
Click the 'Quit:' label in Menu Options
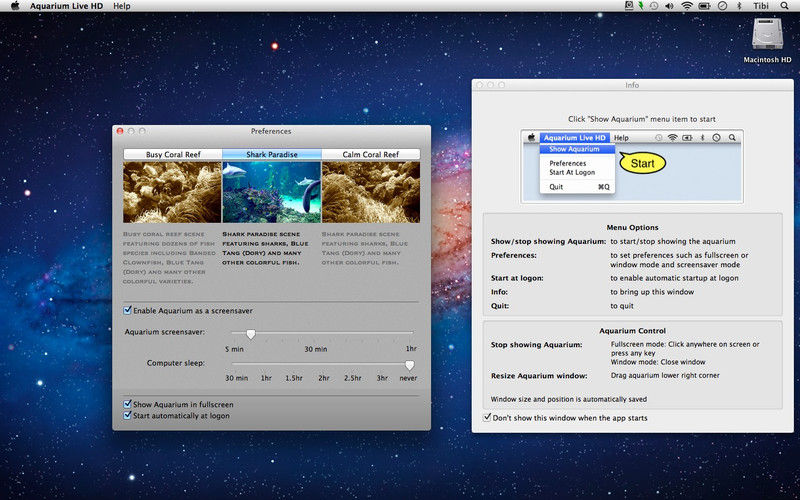pos(499,306)
